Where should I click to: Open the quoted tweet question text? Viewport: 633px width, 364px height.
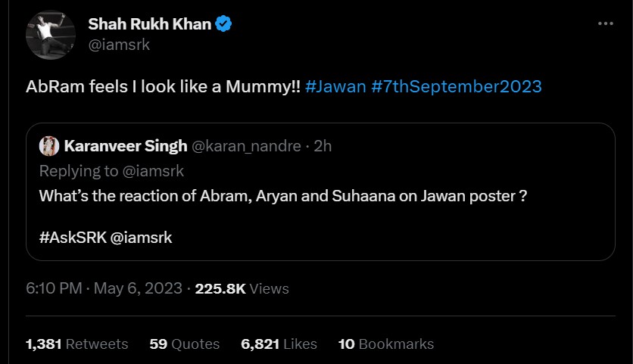(x=282, y=195)
